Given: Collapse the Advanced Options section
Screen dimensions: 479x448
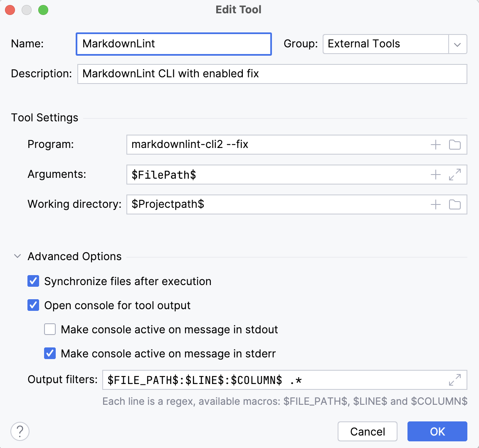Looking at the screenshot, I should 17,256.
